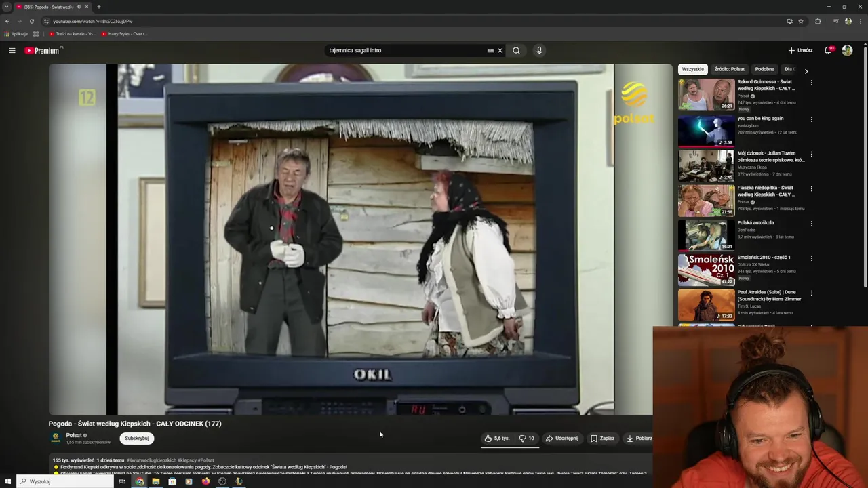The image size is (868, 488).
Task: Open Flaszka niedopitka video title
Action: click(x=765, y=191)
